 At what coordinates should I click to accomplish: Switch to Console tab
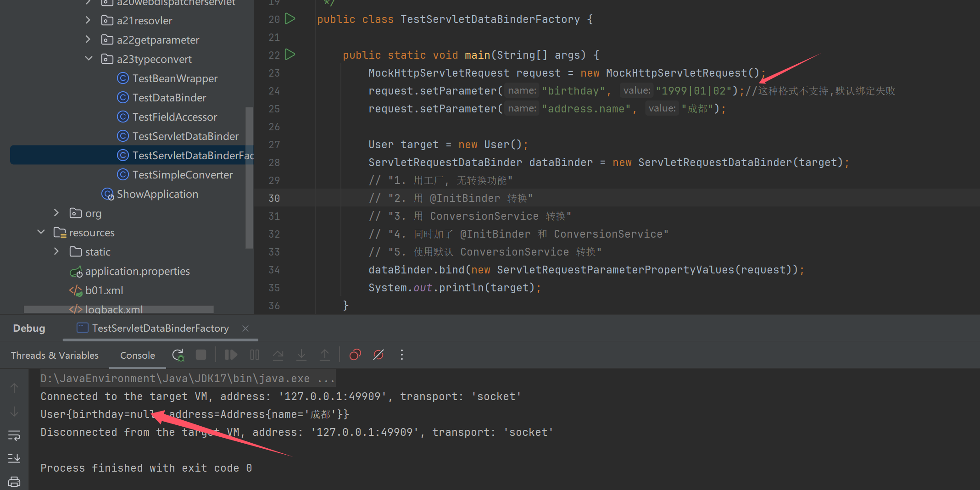point(138,356)
